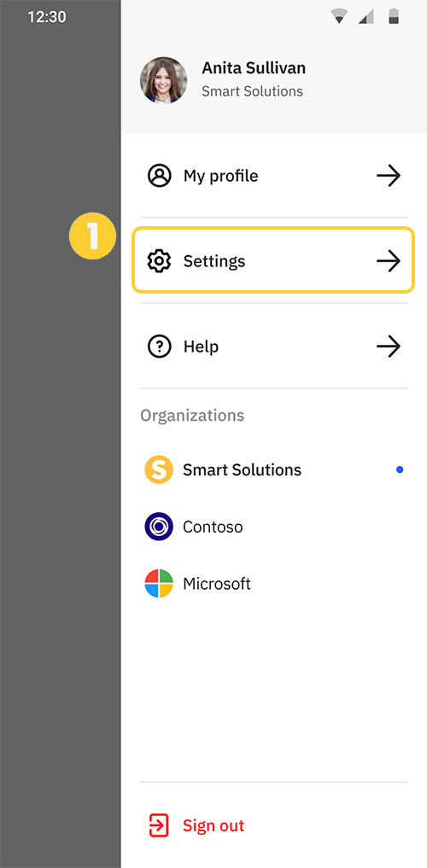
Task: Open the Help menu entry
Action: [x=273, y=347]
